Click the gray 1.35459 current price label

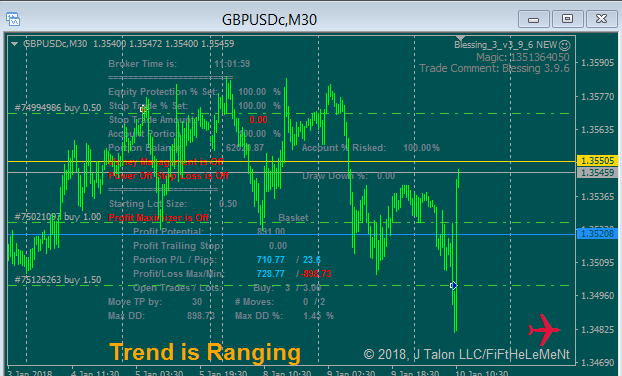click(x=598, y=173)
